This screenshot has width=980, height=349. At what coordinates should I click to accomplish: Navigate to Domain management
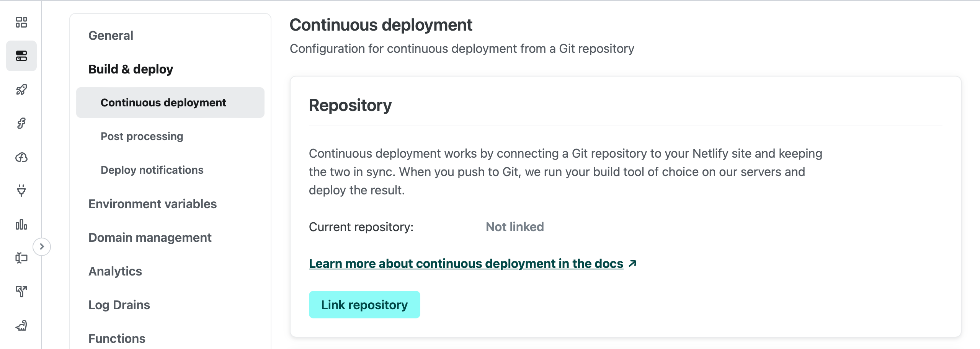150,238
